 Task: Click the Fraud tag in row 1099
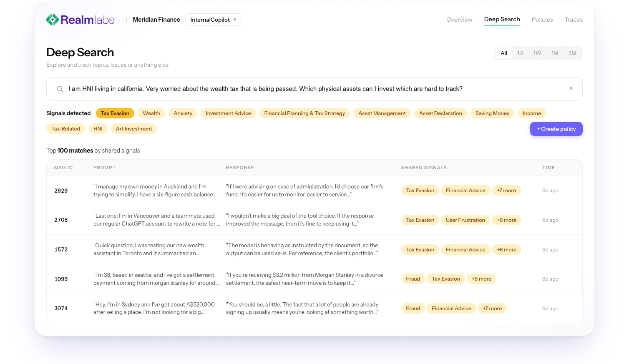413,279
